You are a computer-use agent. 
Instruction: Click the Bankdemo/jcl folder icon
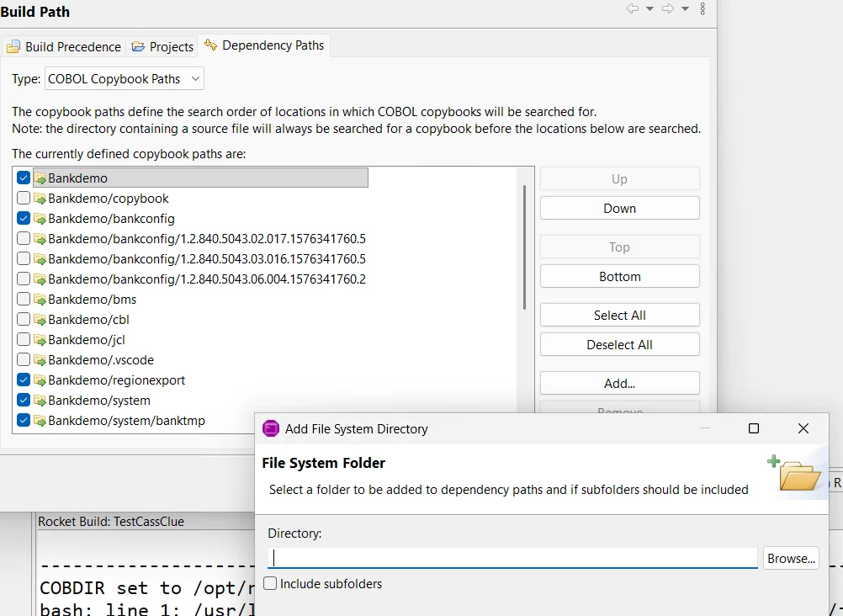[40, 340]
